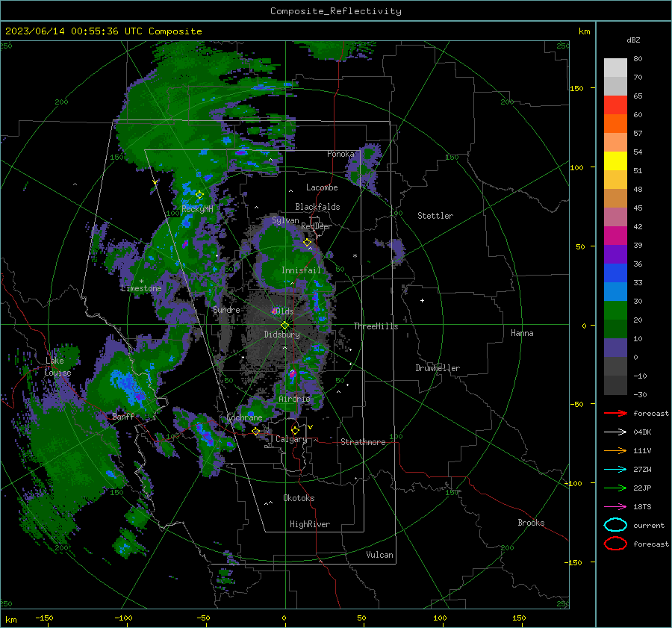Click the 18TS legend label text

point(642,507)
